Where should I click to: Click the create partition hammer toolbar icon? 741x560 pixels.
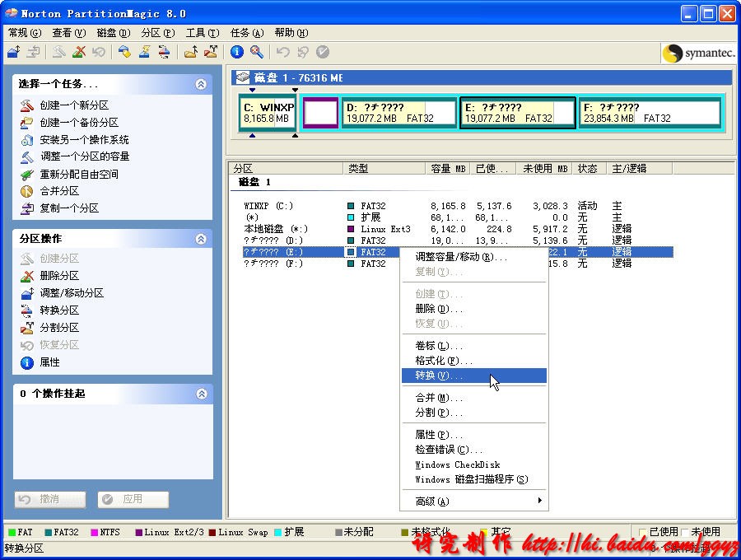pos(59,52)
